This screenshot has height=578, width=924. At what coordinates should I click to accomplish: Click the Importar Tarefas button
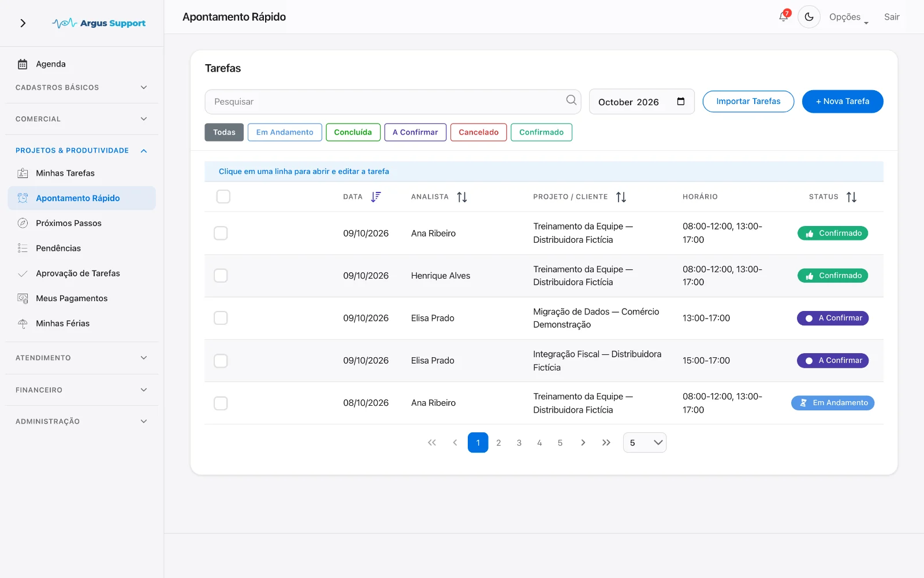click(748, 102)
